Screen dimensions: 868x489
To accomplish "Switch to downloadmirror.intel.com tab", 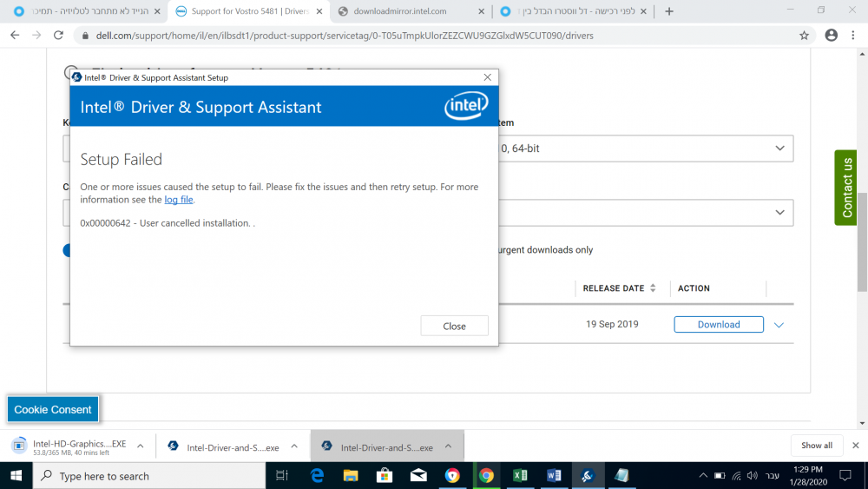I will coord(399,11).
